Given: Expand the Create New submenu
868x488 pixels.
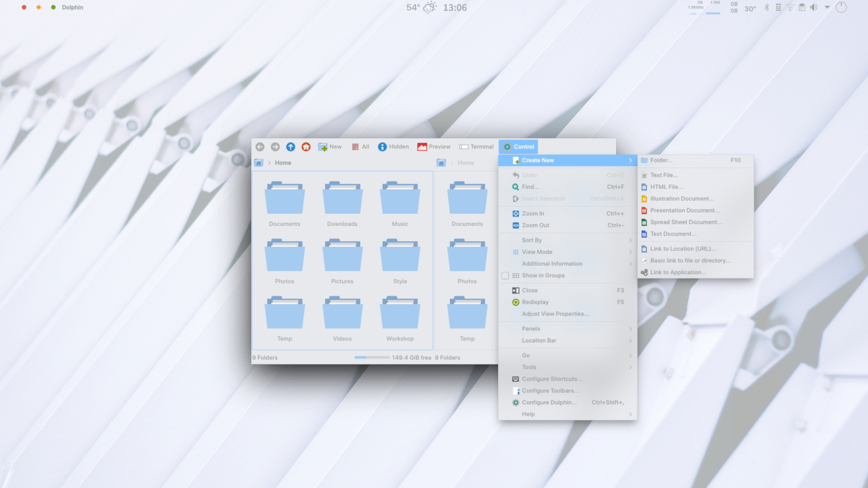Looking at the screenshot, I should click(567, 160).
